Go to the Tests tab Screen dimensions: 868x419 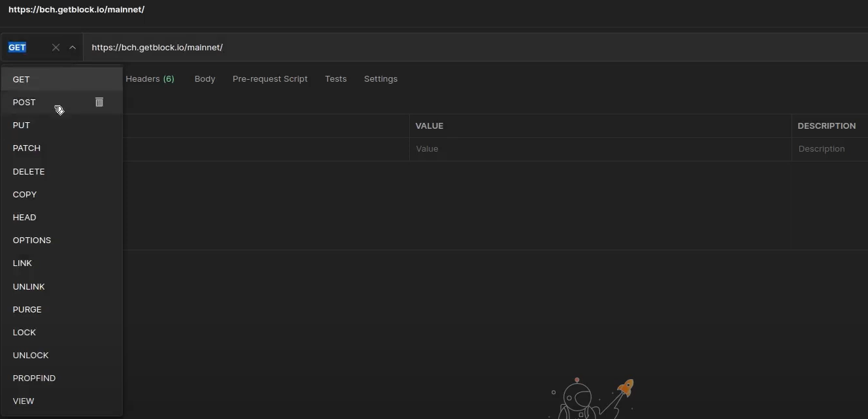pos(336,78)
